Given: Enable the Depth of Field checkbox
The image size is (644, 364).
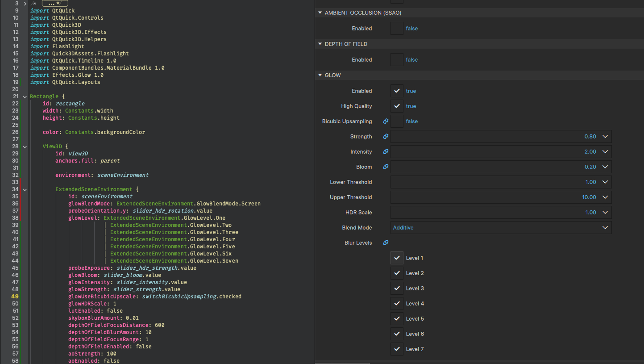Looking at the screenshot, I should [397, 59].
